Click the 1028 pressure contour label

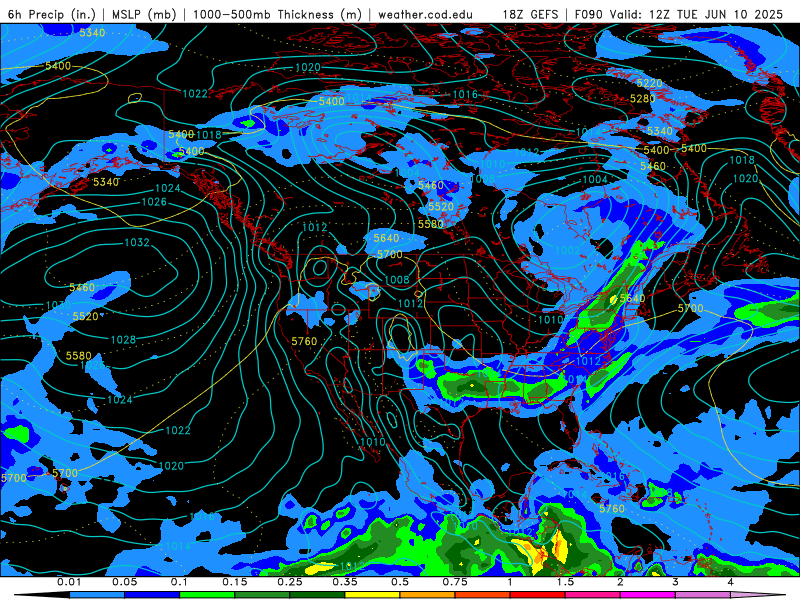coord(123,340)
